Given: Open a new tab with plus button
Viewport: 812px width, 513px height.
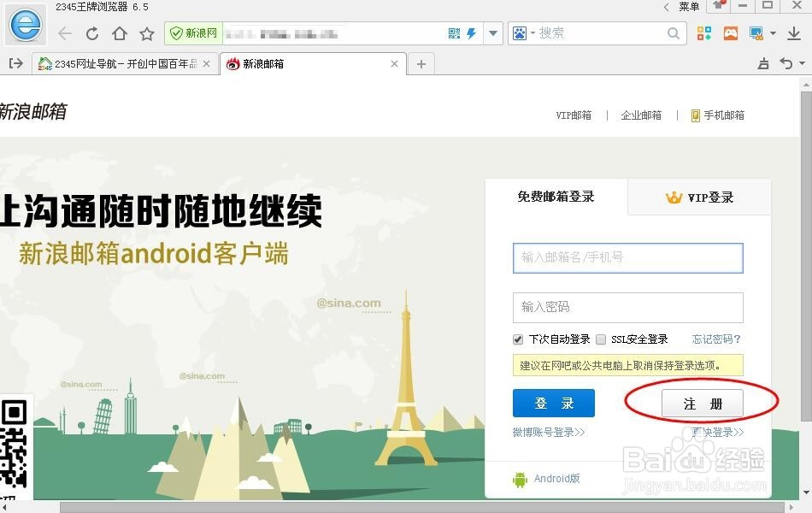Looking at the screenshot, I should (x=421, y=64).
